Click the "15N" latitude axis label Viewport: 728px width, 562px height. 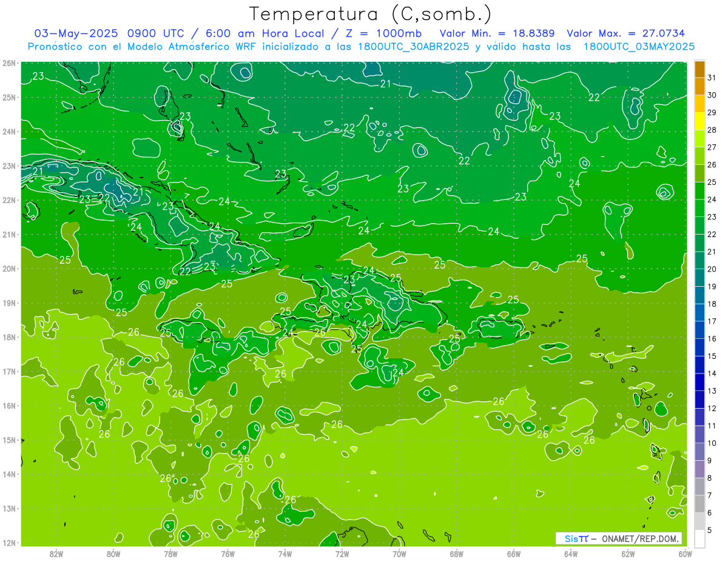click(9, 440)
